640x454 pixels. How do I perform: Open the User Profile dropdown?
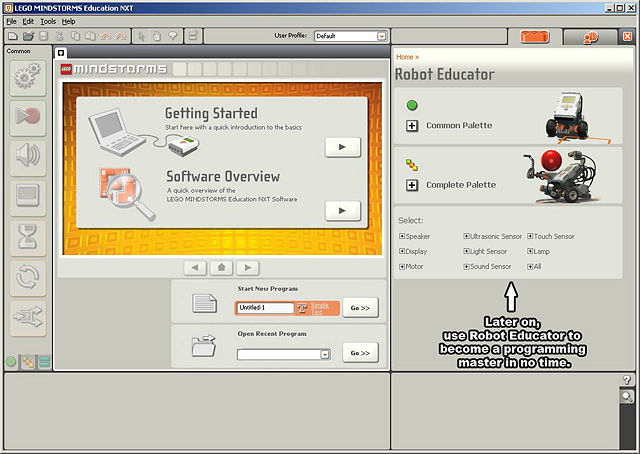[x=381, y=36]
